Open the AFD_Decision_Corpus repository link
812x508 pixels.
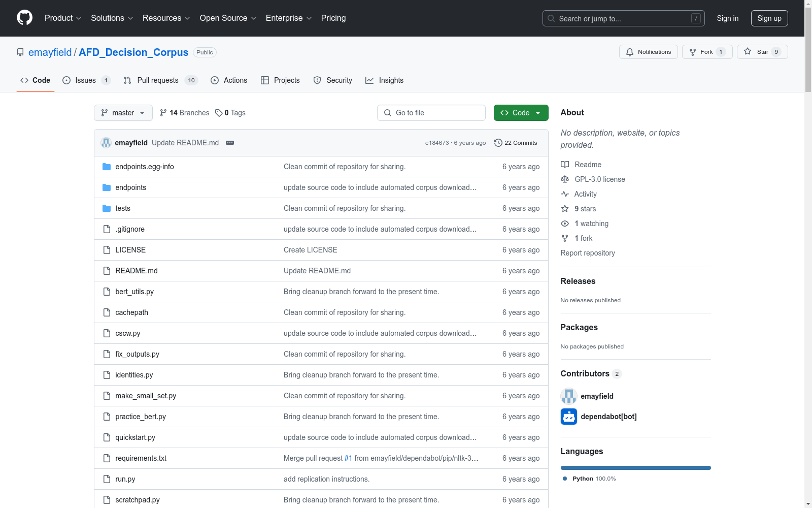(x=133, y=52)
